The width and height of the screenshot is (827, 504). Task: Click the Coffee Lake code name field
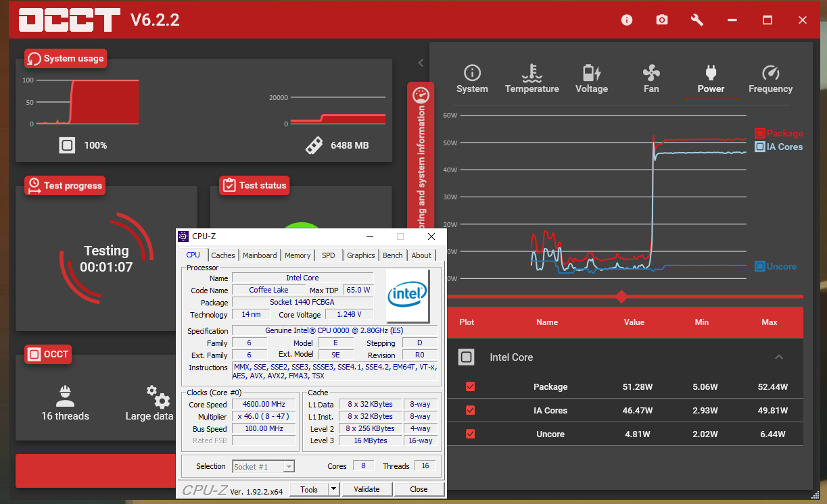coord(268,290)
